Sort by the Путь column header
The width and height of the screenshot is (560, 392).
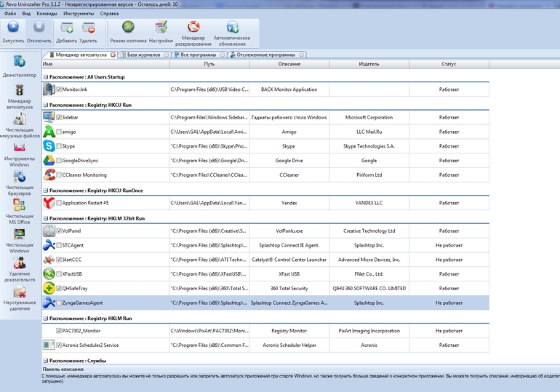tap(209, 64)
